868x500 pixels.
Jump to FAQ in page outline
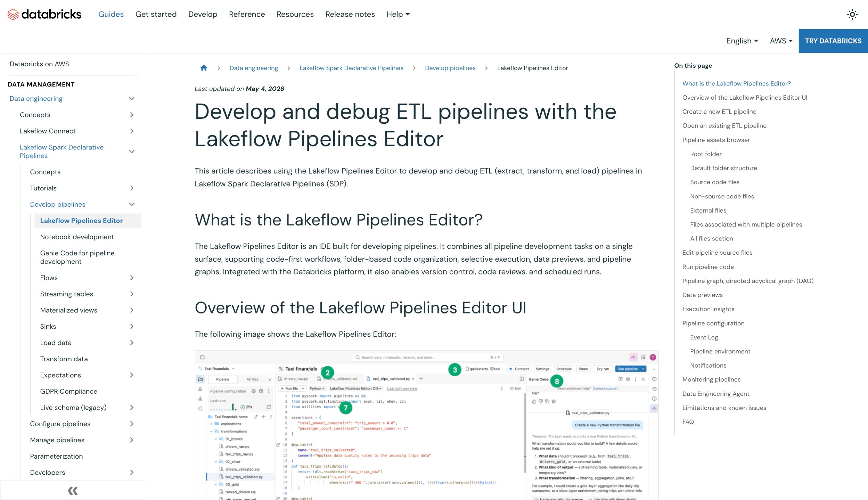click(688, 421)
